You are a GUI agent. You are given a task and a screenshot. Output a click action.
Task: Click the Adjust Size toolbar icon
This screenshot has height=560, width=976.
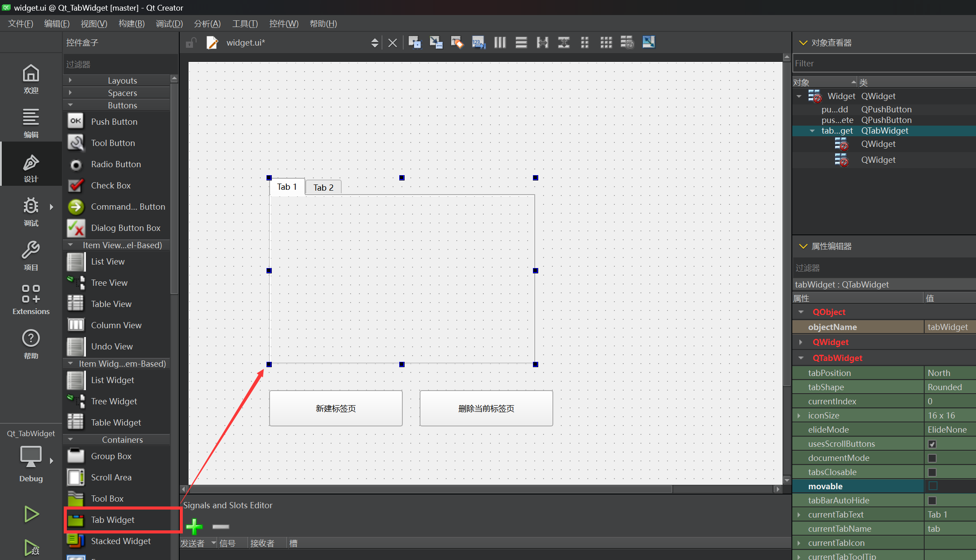(648, 42)
